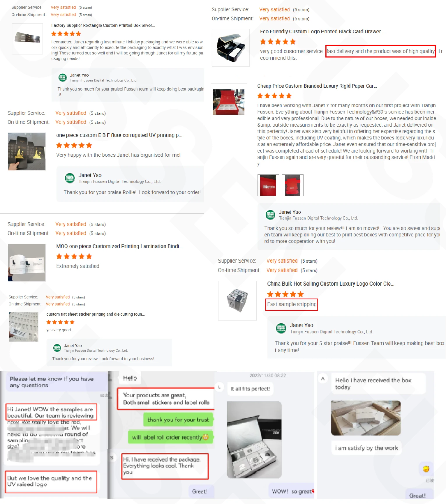
Task: Click Fussen avatar in sticker review reply
Action: (57, 348)
